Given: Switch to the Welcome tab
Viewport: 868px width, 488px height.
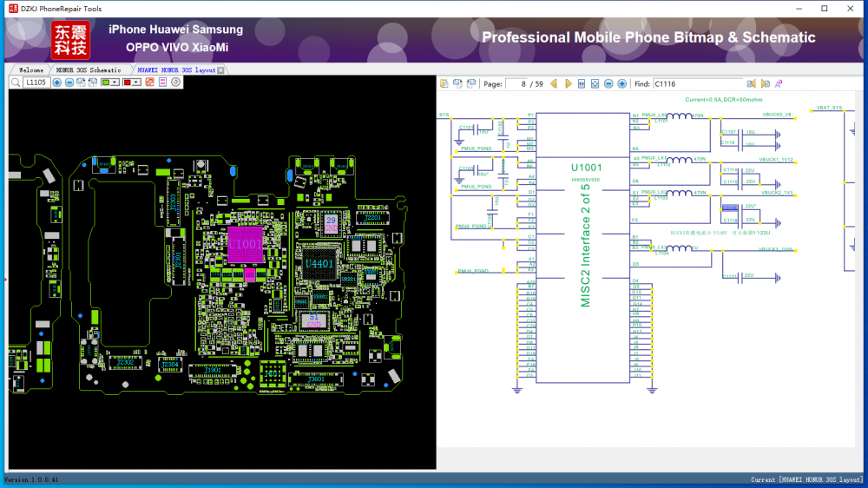Looking at the screenshot, I should pyautogui.click(x=30, y=69).
